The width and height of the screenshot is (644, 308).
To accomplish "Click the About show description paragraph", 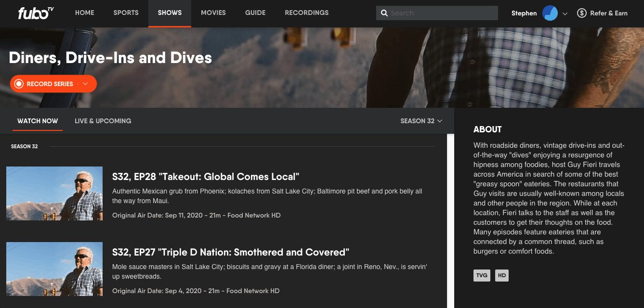I will click(549, 198).
